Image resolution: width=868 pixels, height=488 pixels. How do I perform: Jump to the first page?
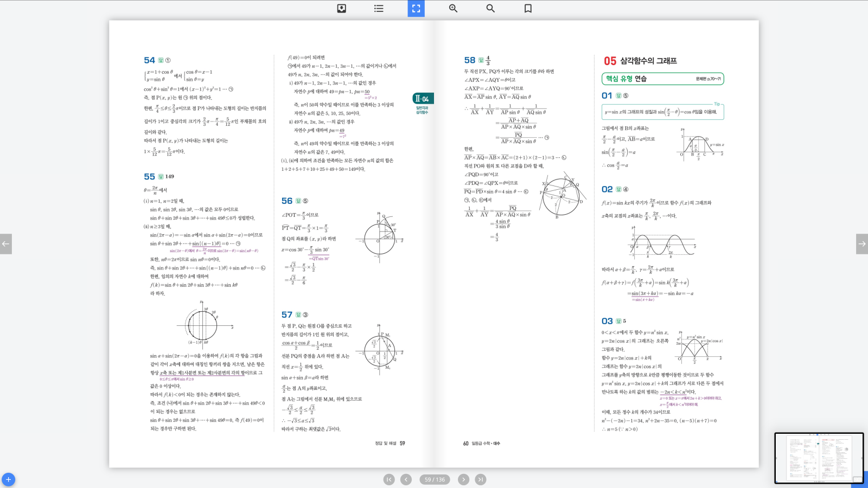point(389,479)
